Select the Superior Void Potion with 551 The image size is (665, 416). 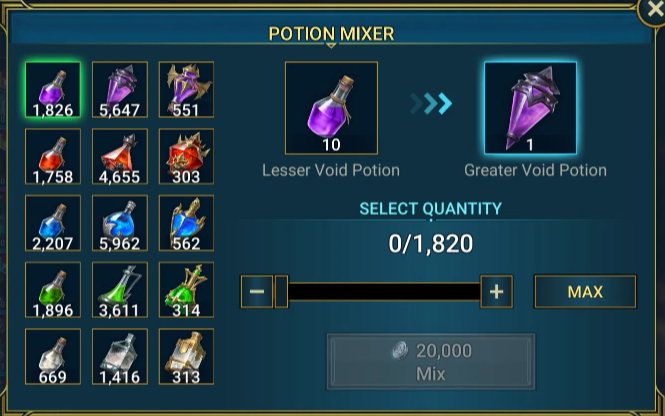click(x=186, y=89)
